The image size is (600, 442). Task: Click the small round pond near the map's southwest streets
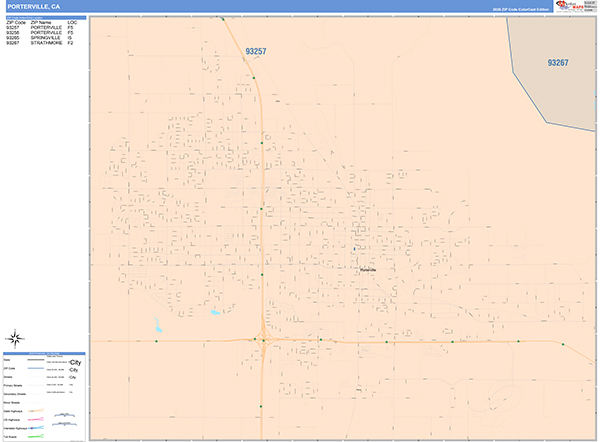[215, 313]
